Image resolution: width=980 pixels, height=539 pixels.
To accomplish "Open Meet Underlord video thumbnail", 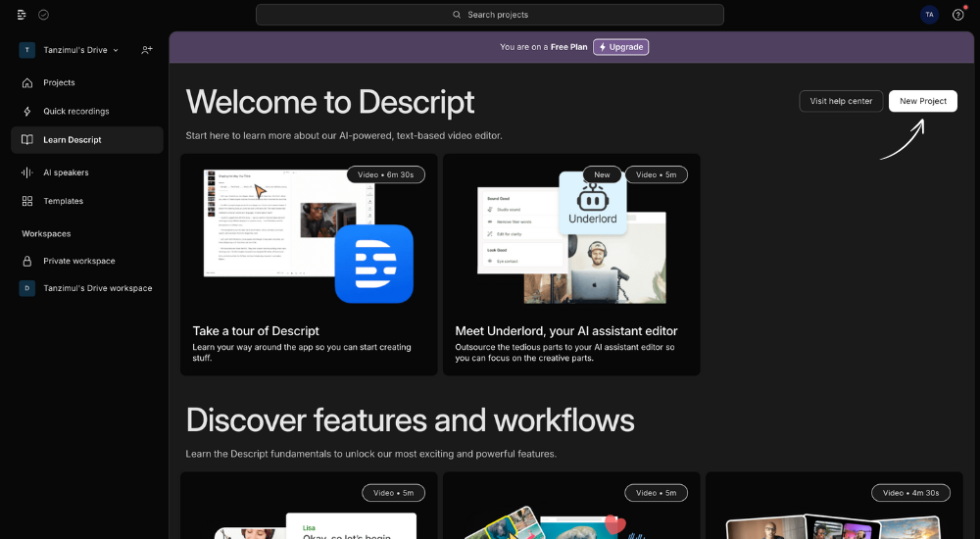I will click(571, 236).
